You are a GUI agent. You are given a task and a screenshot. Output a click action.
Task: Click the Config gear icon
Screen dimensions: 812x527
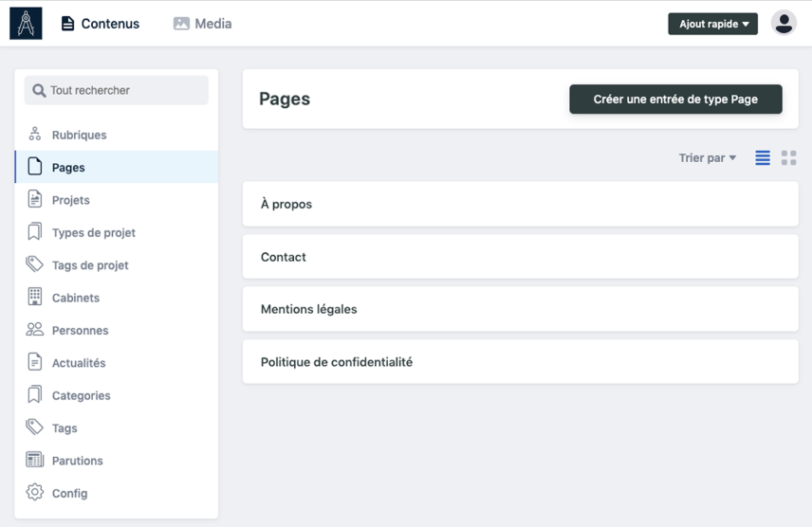(35, 492)
